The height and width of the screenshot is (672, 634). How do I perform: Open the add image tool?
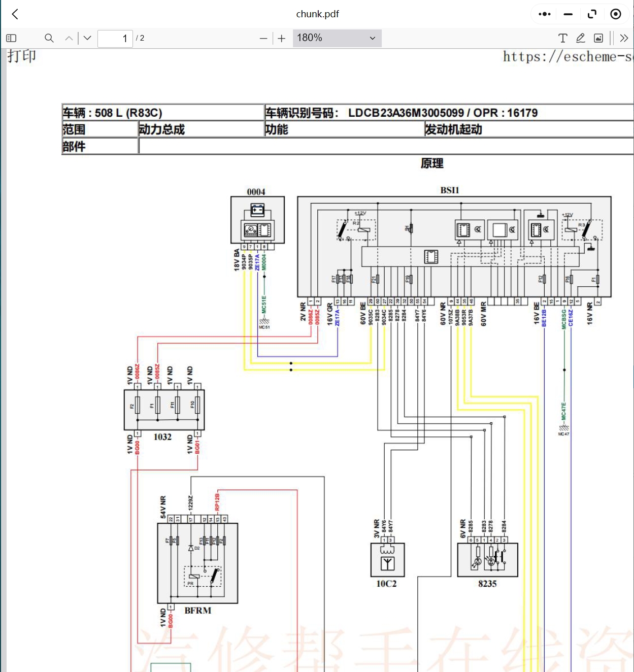click(x=599, y=38)
